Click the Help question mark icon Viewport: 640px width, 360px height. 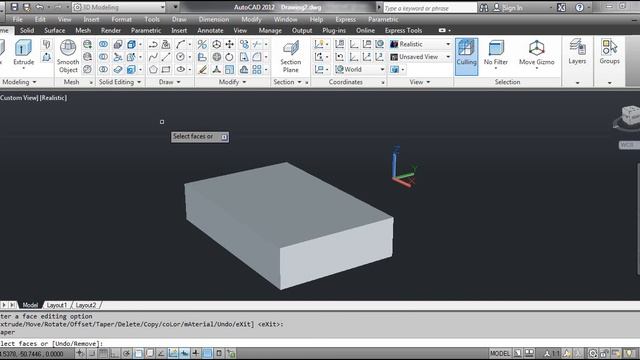[x=579, y=7]
